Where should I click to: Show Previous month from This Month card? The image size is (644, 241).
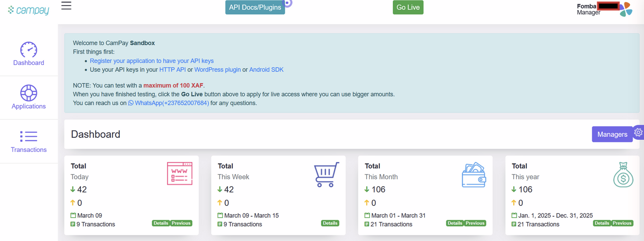coord(475,223)
